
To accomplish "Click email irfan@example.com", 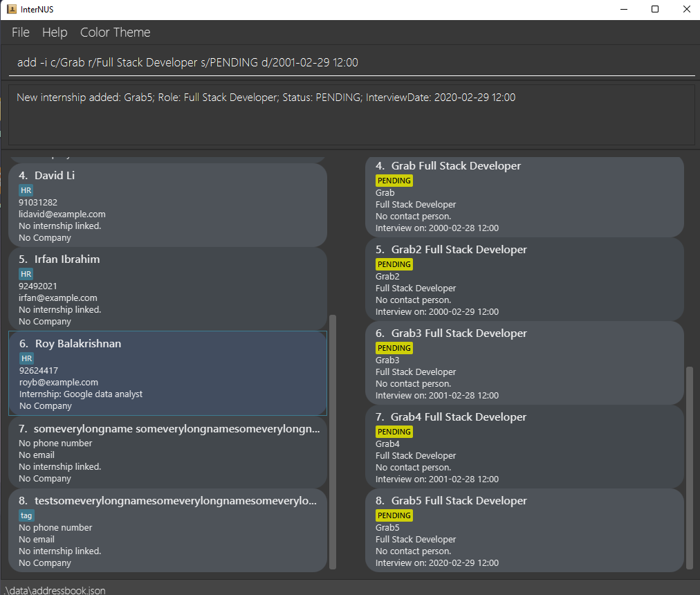I will click(58, 298).
